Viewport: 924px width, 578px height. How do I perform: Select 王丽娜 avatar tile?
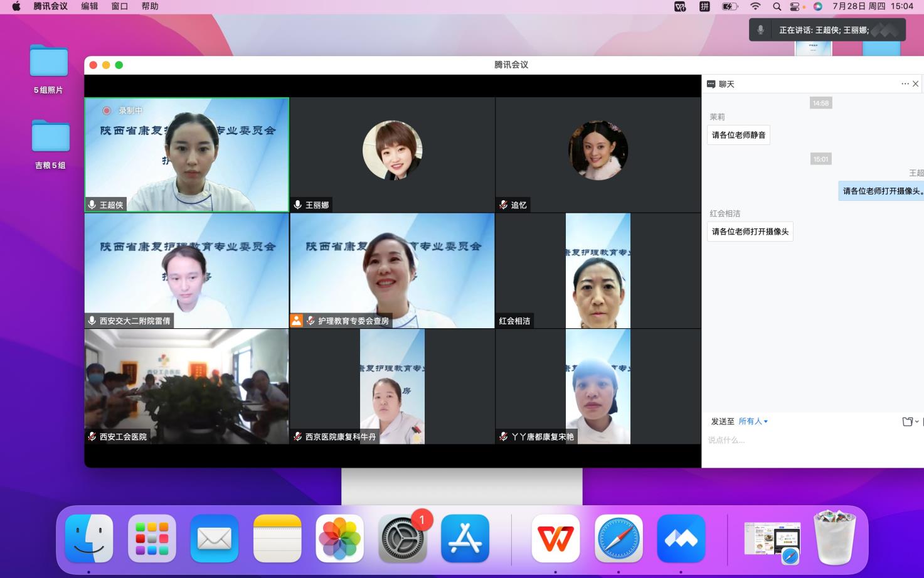coord(392,154)
